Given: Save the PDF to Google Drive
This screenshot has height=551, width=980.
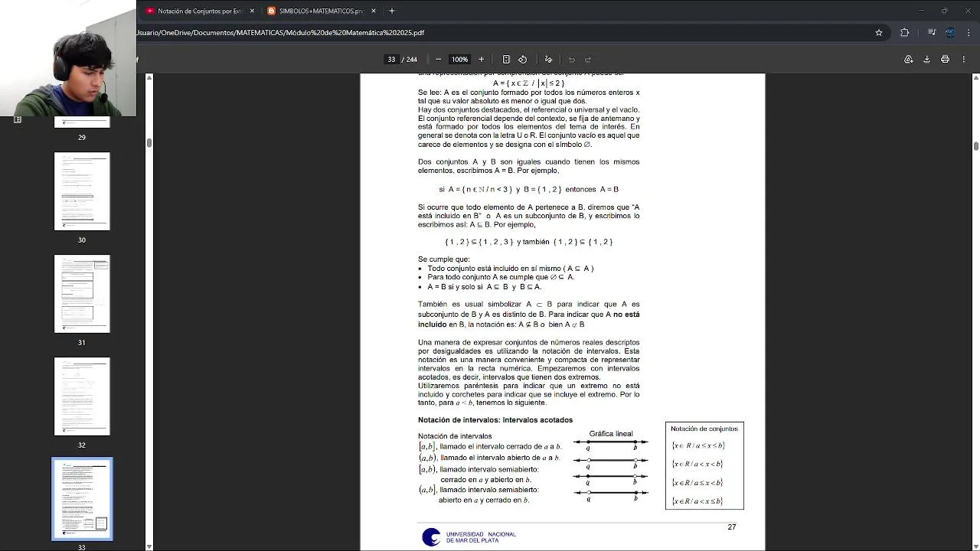Looking at the screenshot, I should (x=909, y=59).
